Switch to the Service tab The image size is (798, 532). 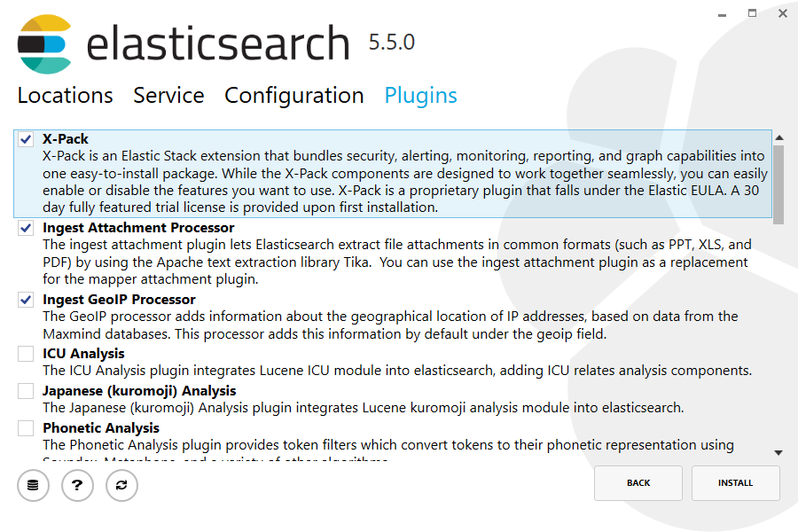pyautogui.click(x=168, y=96)
